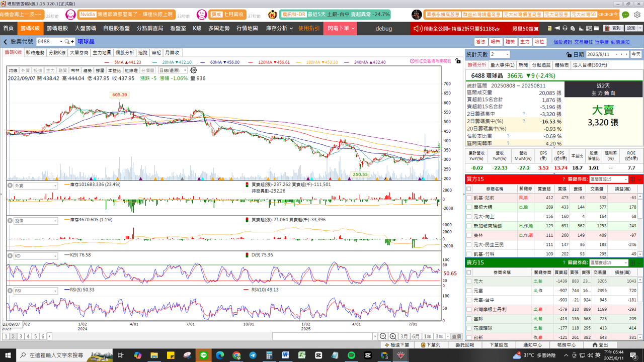Click the stock code input field
644x362 pixels.
point(47,42)
